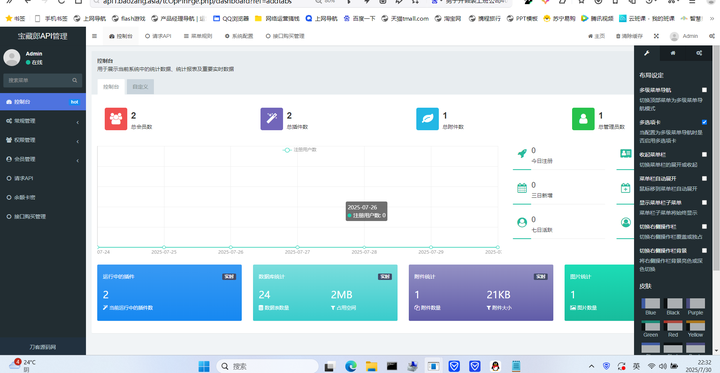720x373 pixels.
Task: Select 控制台 in the left sidebar
Action: (x=43, y=102)
